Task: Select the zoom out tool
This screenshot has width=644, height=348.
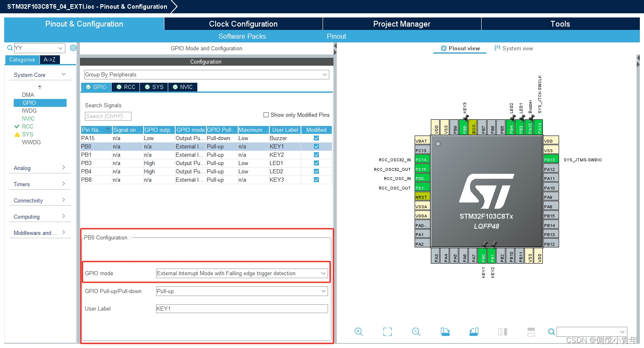Action: (x=416, y=332)
